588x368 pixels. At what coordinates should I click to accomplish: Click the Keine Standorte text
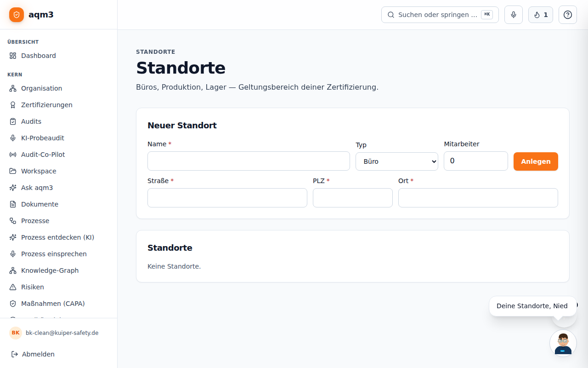pyautogui.click(x=174, y=266)
